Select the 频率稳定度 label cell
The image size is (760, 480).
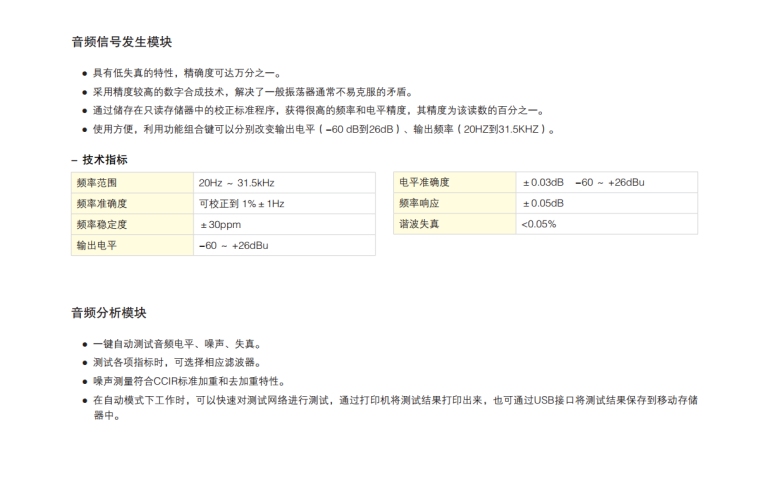132,225
